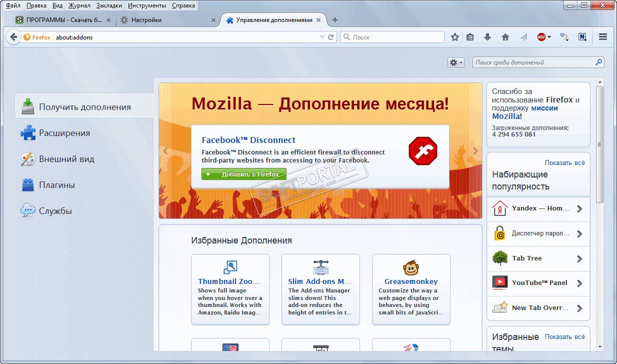The height and width of the screenshot is (364, 617).
Task: Expand the New Tab Override entry chevron
Action: pyautogui.click(x=579, y=308)
